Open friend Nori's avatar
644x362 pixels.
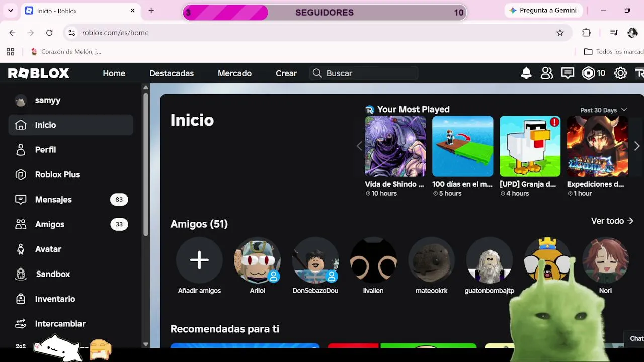click(x=605, y=260)
